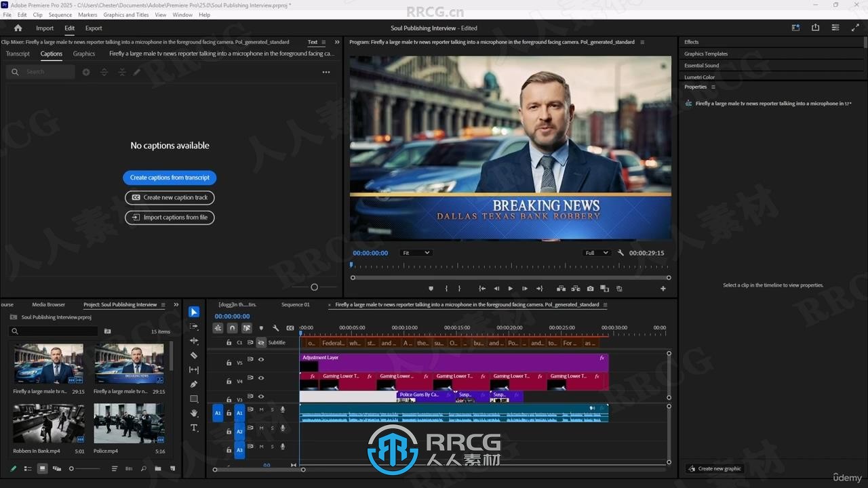Click the Home icon in header

[18, 28]
